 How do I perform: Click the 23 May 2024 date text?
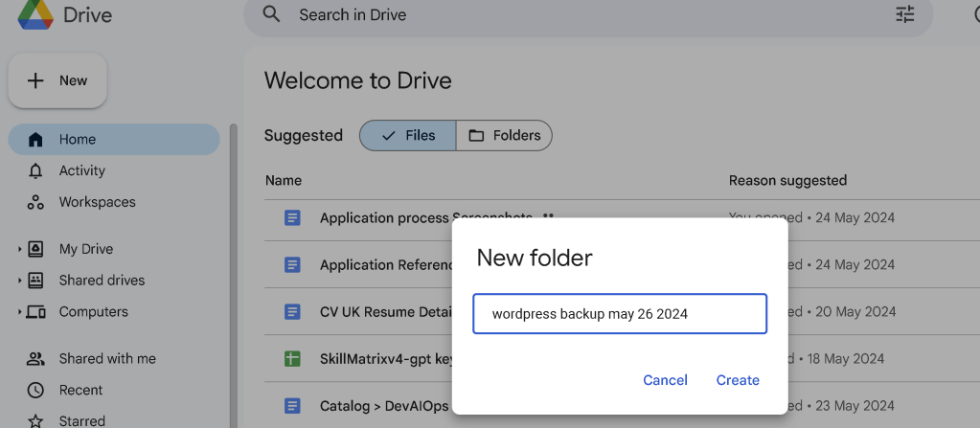(855, 406)
